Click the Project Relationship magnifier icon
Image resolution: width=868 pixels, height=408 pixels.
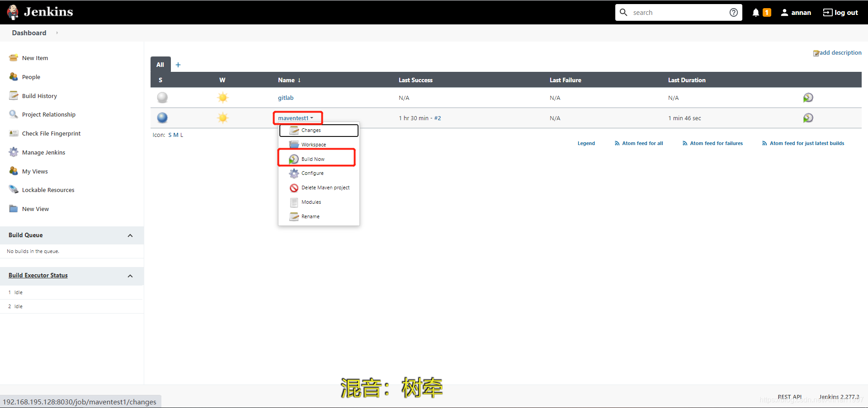(14, 114)
